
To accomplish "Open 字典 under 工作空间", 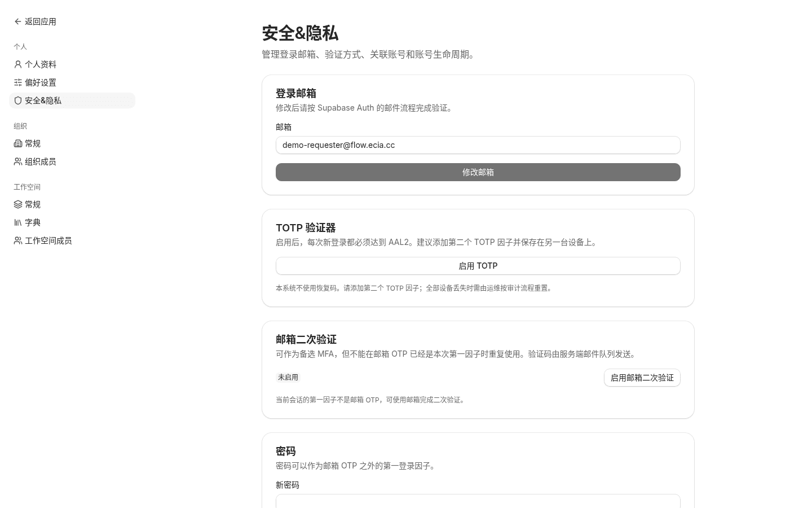I will click(x=72, y=222).
